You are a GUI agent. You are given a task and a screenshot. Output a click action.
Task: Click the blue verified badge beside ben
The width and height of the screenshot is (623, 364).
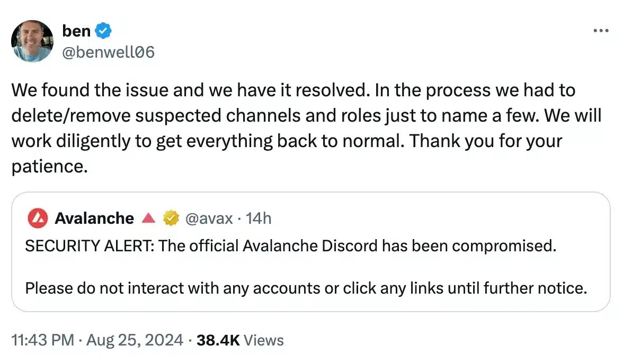click(x=103, y=31)
